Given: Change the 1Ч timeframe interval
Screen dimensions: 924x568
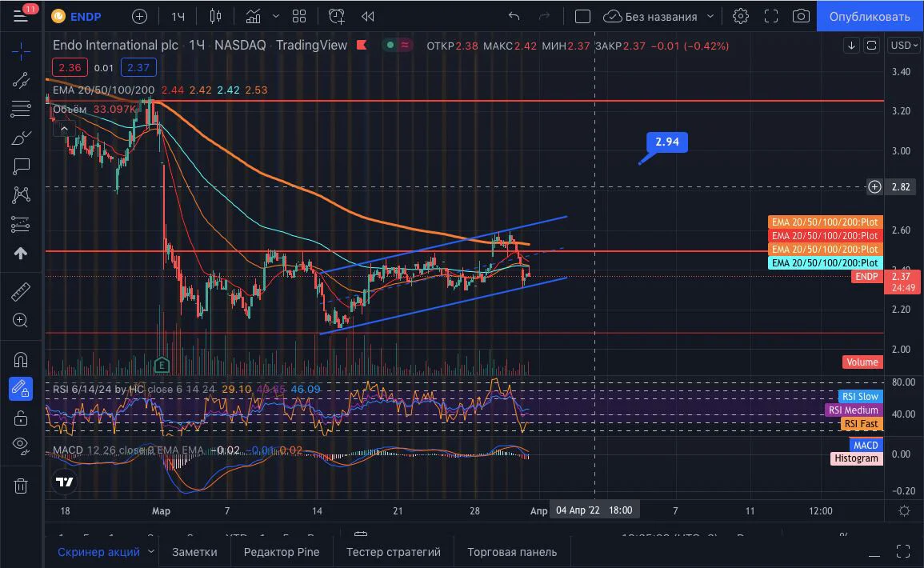Looking at the screenshot, I should (178, 17).
